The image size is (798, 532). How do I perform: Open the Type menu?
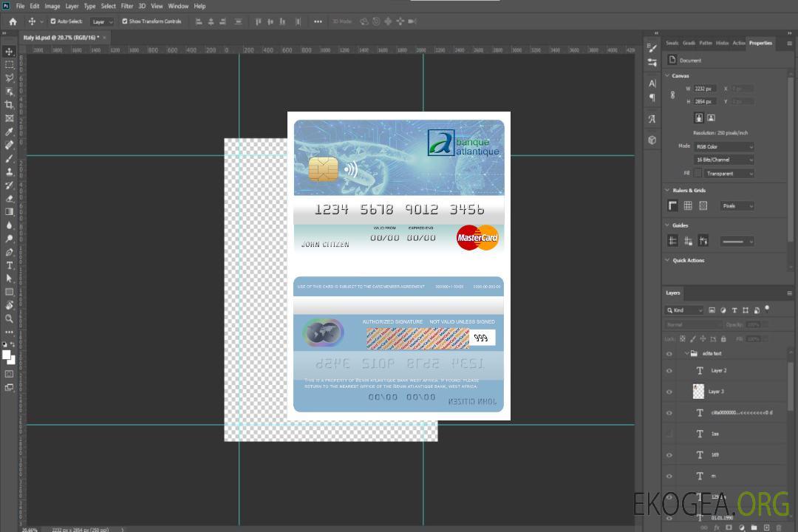tap(89, 6)
